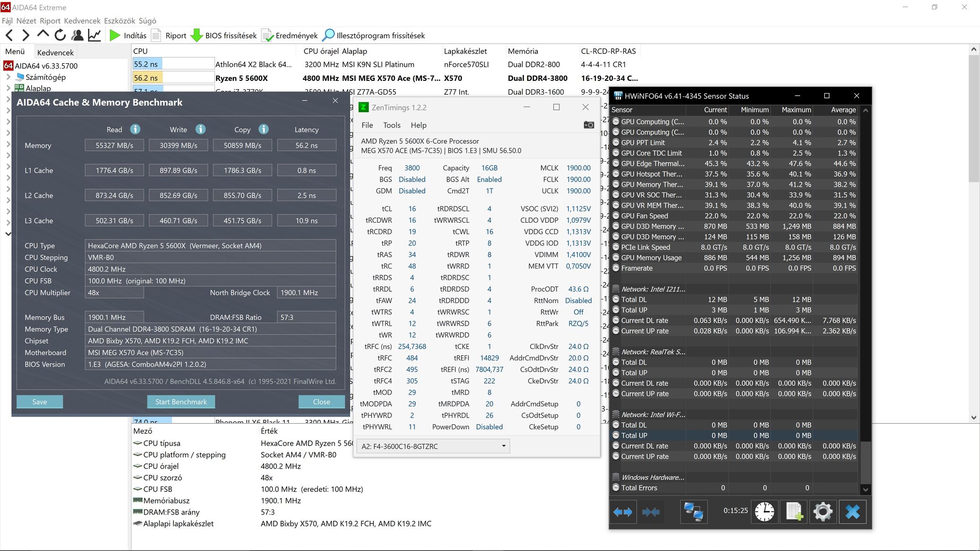The width and height of the screenshot is (980, 551).
Task: Open the Riport menu
Action: tap(50, 21)
